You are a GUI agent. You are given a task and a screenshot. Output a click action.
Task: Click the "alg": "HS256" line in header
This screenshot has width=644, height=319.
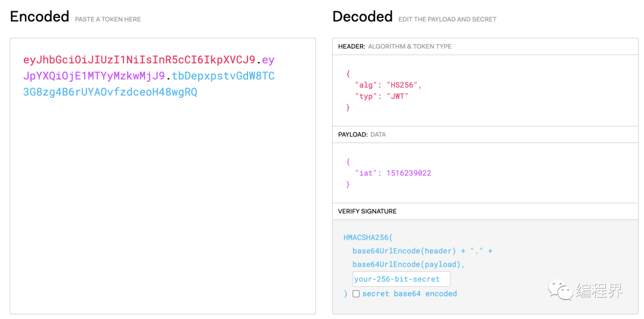coord(388,85)
